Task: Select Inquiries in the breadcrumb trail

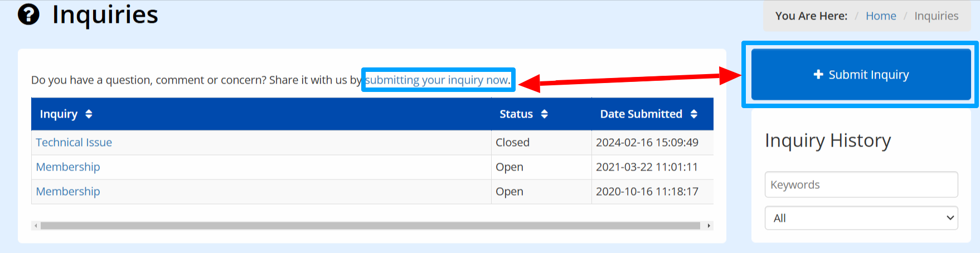Action: [937, 16]
